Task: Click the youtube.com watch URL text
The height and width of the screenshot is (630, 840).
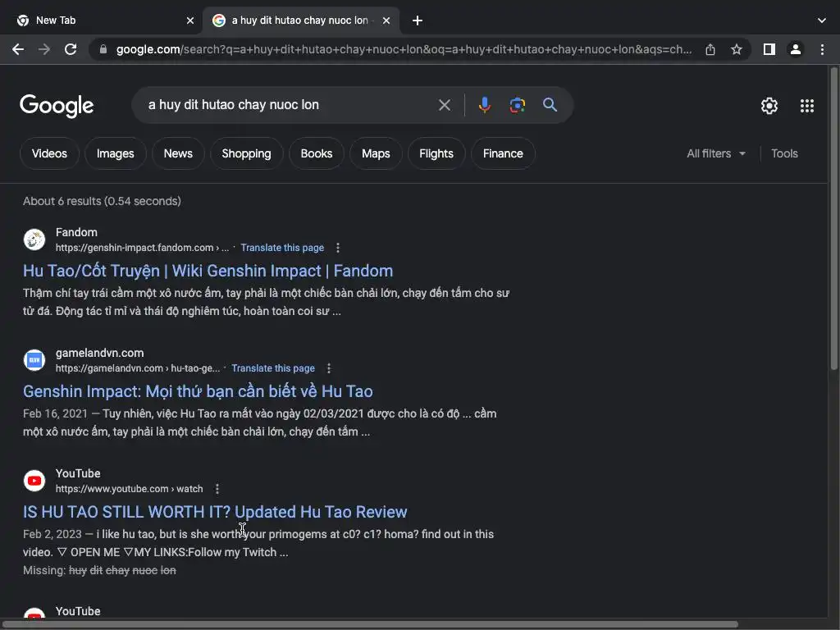Action: (x=129, y=489)
